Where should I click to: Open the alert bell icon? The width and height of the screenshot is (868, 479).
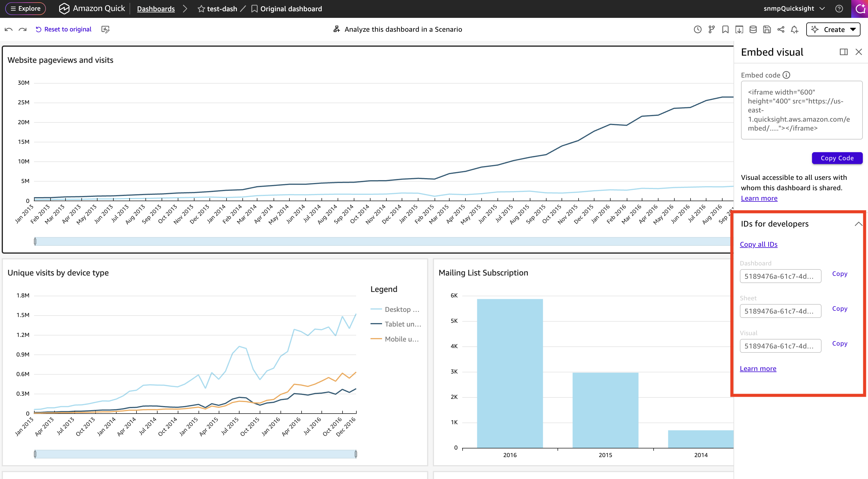[794, 30]
